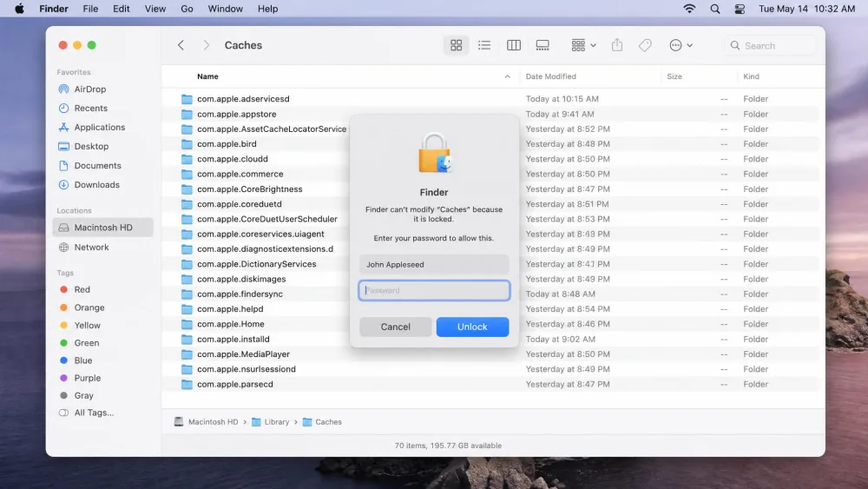This screenshot has height=489, width=868.
Task: Click the John Appleseed username field
Action: (434, 264)
